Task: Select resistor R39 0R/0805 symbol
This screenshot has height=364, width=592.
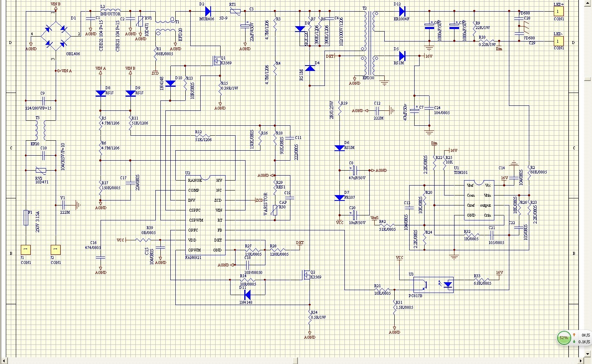Action: point(144,239)
